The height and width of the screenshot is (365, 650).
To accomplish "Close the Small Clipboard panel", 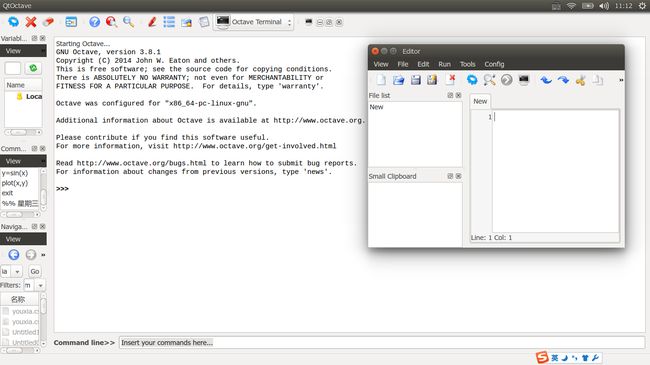I will 458,176.
